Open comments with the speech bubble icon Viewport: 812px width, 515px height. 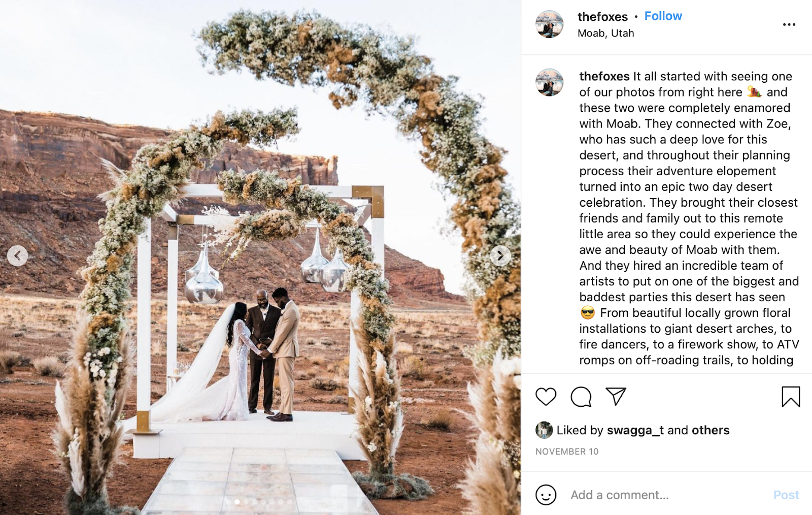pos(581,397)
